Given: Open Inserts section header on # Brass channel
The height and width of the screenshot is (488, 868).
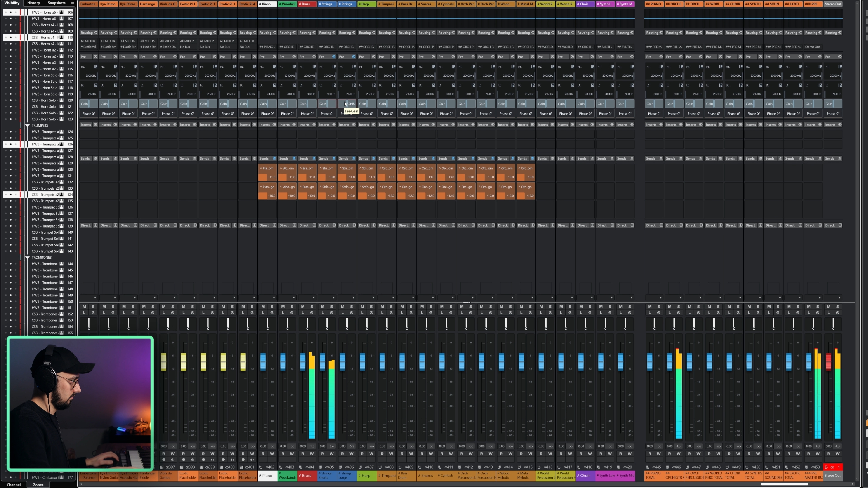Looking at the screenshot, I should pyautogui.click(x=304, y=125).
